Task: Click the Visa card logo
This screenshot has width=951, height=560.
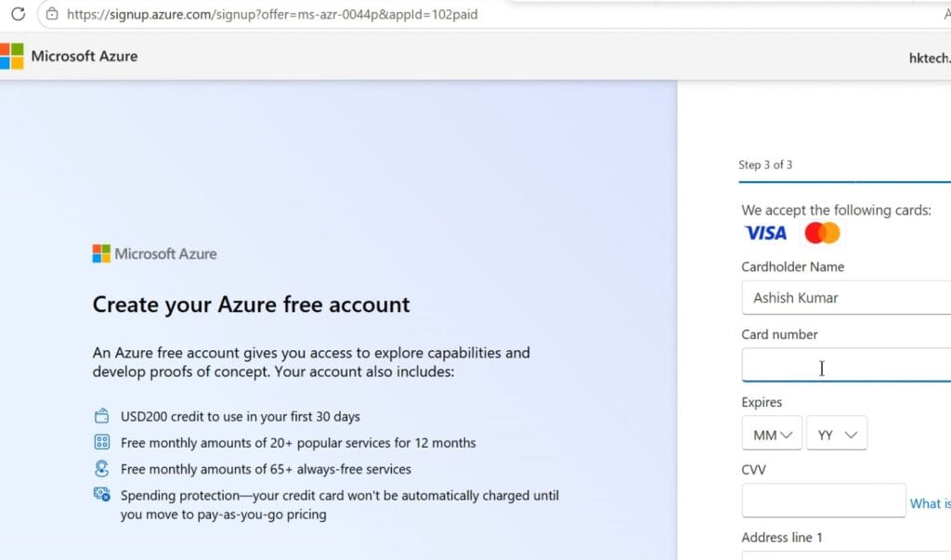Action: (765, 233)
